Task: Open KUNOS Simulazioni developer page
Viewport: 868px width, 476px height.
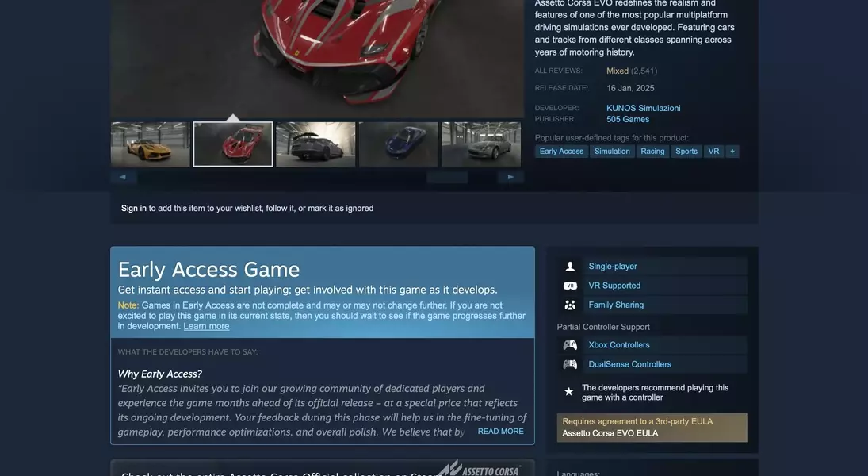Action: pyautogui.click(x=643, y=108)
